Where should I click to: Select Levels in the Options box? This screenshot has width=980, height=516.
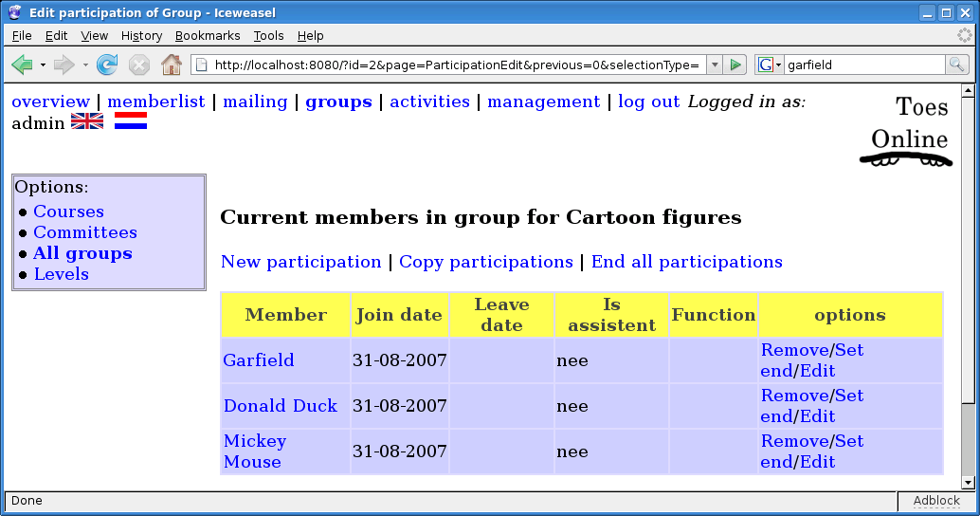(62, 274)
